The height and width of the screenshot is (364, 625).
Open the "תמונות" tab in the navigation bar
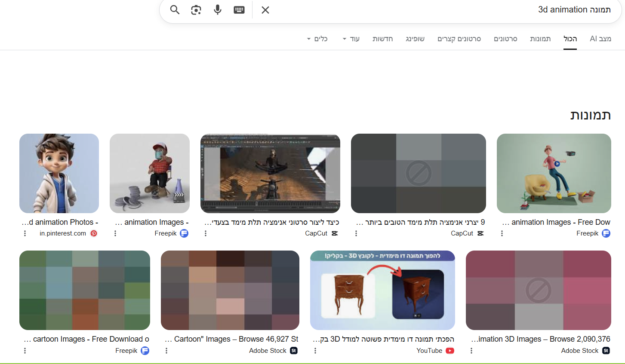540,39
